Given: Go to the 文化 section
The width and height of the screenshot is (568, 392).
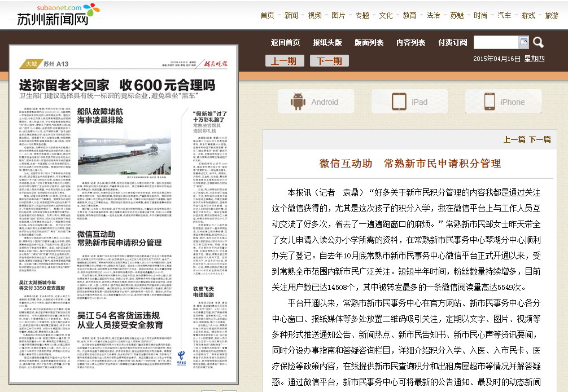Looking at the screenshot, I should point(386,15).
